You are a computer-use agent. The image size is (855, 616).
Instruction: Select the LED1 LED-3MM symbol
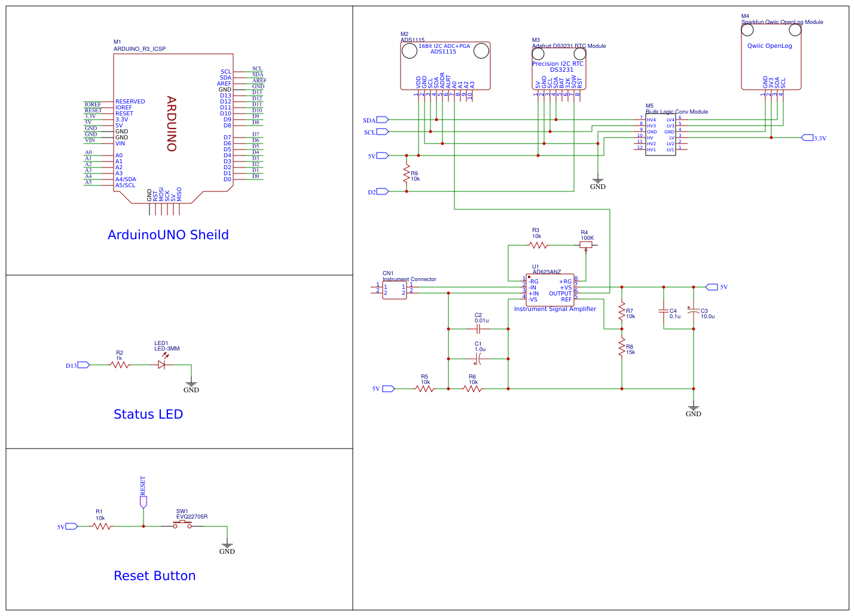tap(161, 364)
